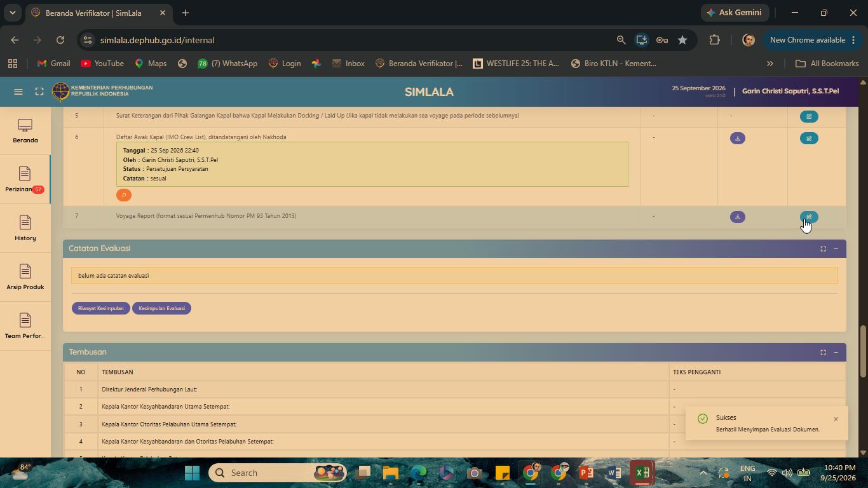The height and width of the screenshot is (488, 868).
Task: Open the Perizinan sidebar menu
Action: (x=25, y=179)
